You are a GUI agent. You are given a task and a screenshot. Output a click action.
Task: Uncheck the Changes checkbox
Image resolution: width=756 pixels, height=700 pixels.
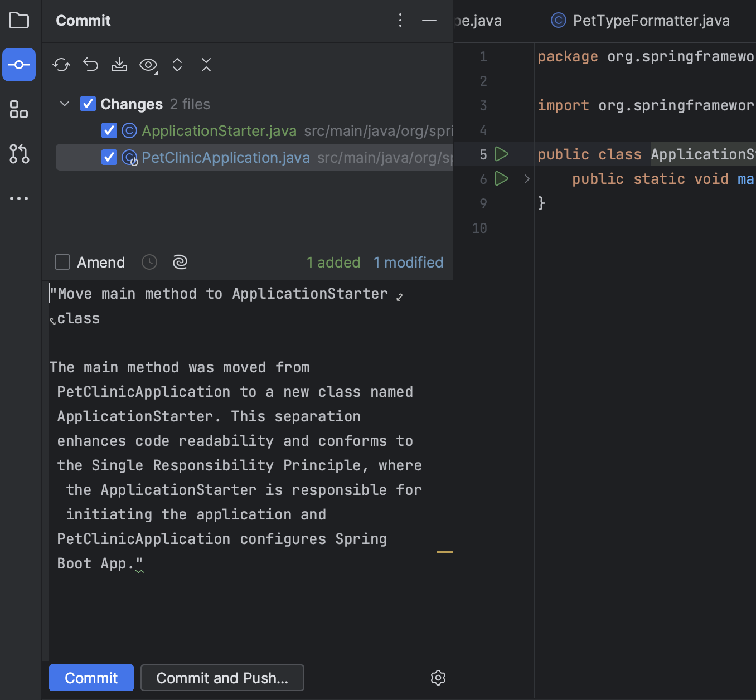(x=88, y=104)
